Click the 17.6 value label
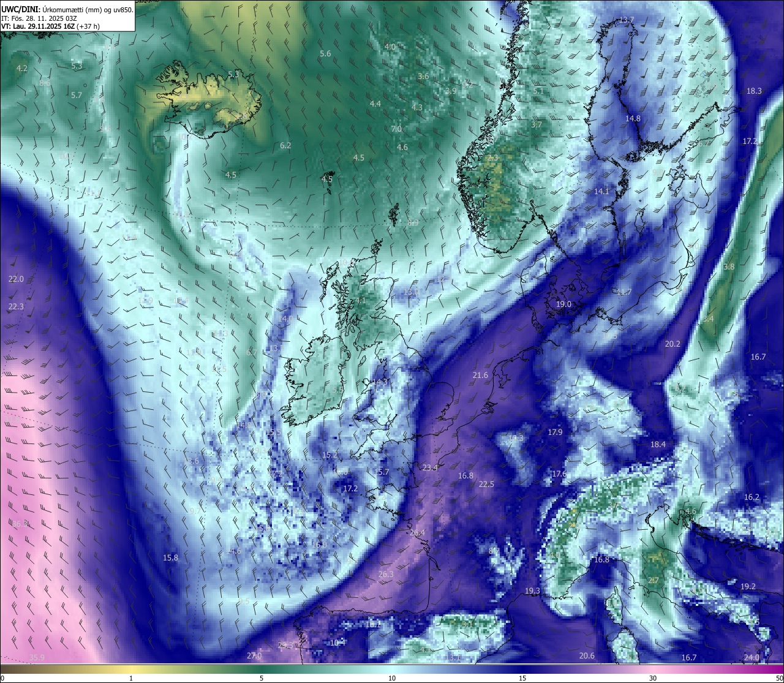This screenshot has width=784, height=683. tap(559, 474)
